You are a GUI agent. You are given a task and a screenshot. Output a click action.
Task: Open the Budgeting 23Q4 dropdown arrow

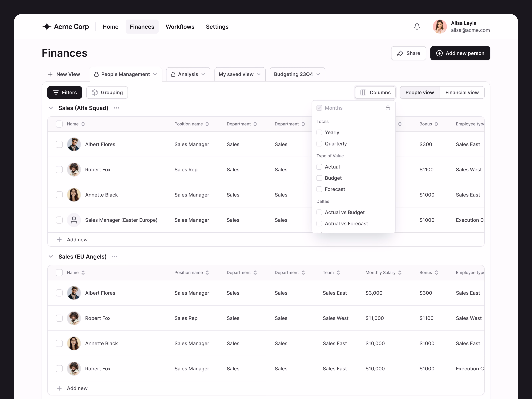tap(318, 74)
